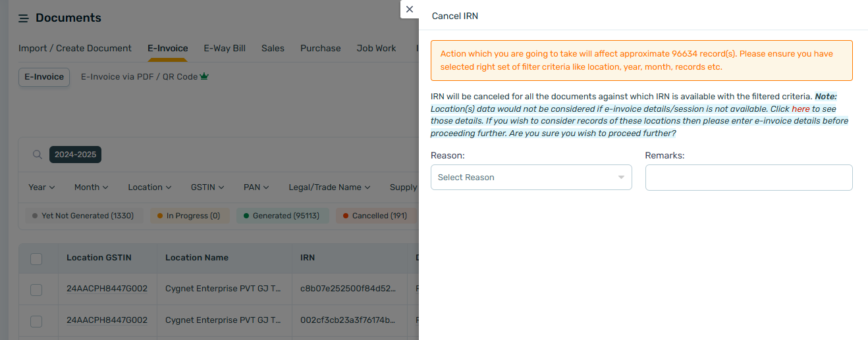Expand the Year filter dropdown
The image size is (868, 340).
click(41, 187)
